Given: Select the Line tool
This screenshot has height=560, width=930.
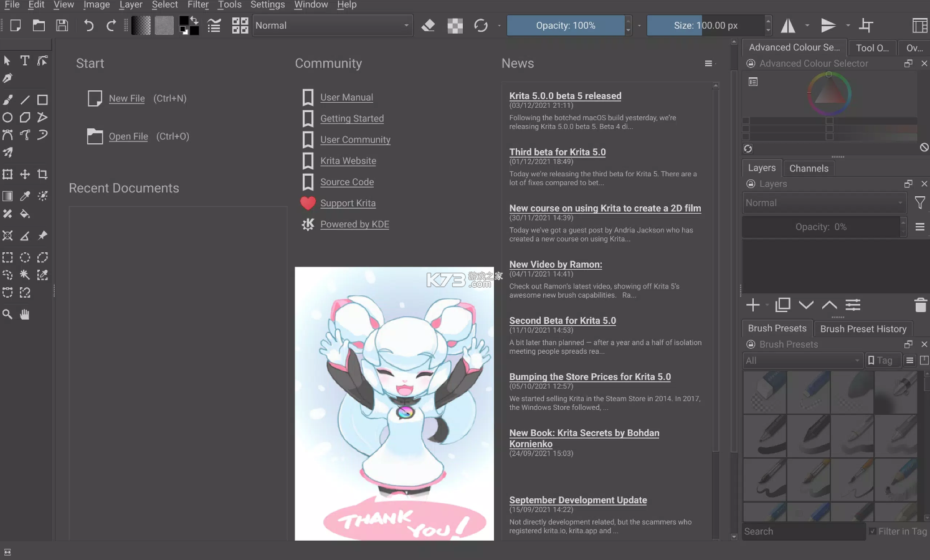Looking at the screenshot, I should [x=25, y=100].
